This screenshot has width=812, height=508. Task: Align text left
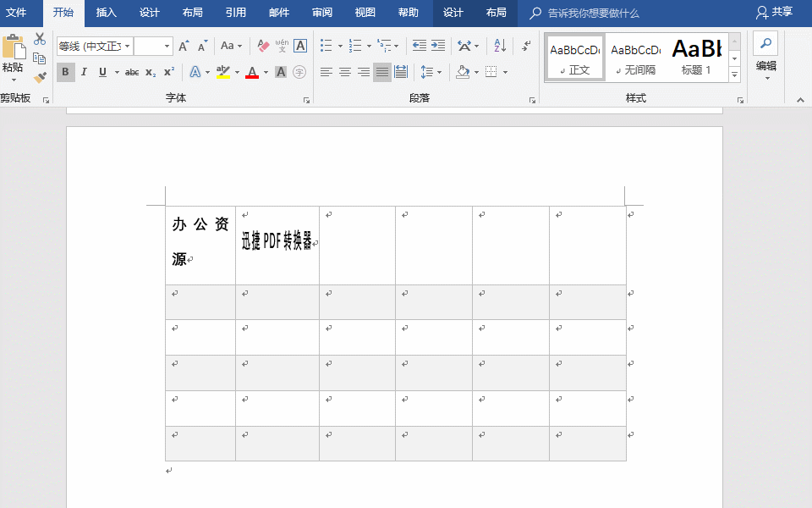pyautogui.click(x=326, y=72)
